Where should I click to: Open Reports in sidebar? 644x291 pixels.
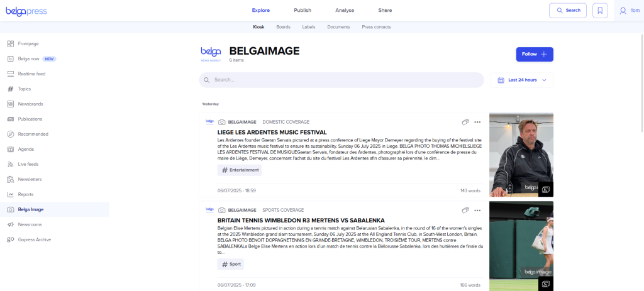(x=25, y=194)
